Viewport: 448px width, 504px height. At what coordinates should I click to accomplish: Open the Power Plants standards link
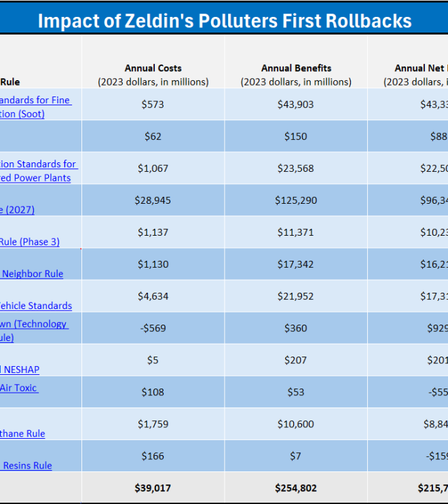click(x=39, y=171)
